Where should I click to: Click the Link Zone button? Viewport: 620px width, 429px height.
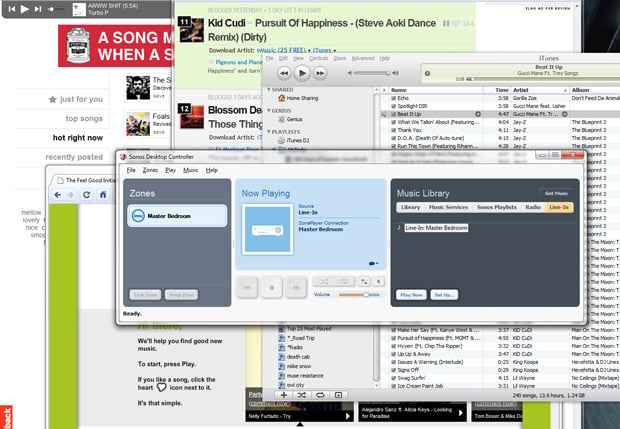click(x=145, y=295)
